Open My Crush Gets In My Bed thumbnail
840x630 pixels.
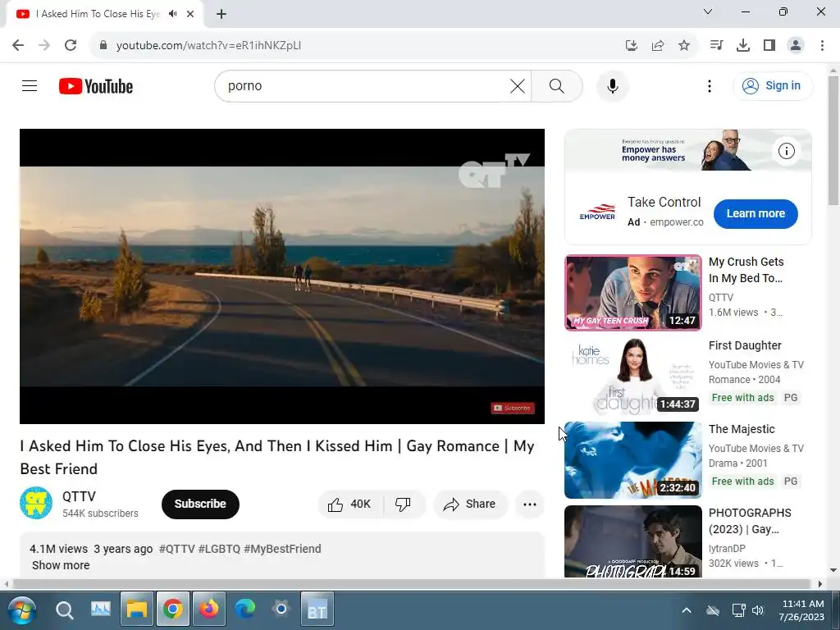632,293
